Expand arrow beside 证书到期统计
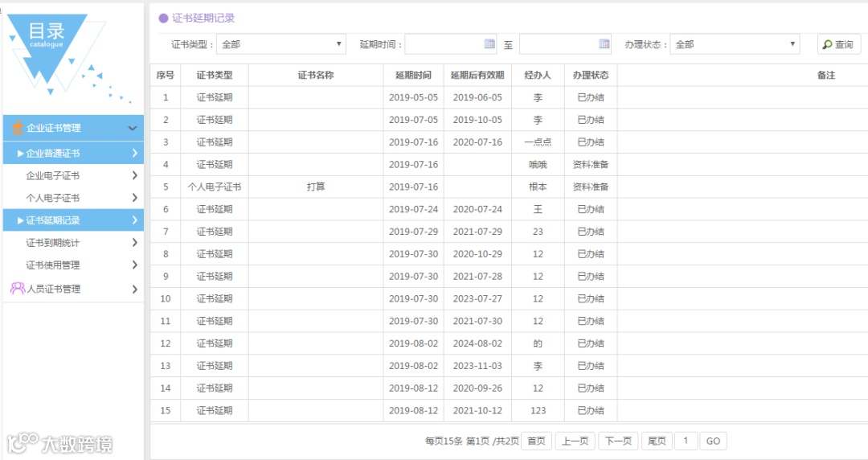Viewport: 868px width, 460px height. (x=134, y=242)
